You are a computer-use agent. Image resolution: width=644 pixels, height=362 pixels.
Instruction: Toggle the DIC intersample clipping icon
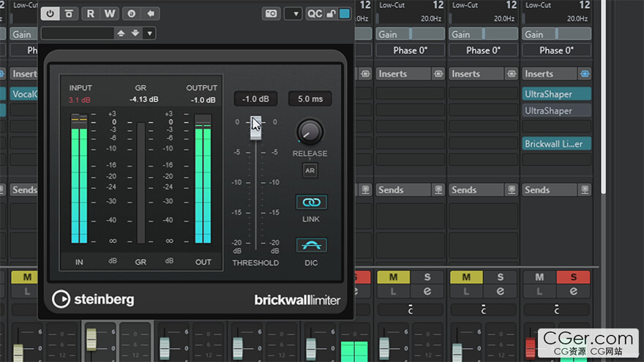pyautogui.click(x=311, y=245)
